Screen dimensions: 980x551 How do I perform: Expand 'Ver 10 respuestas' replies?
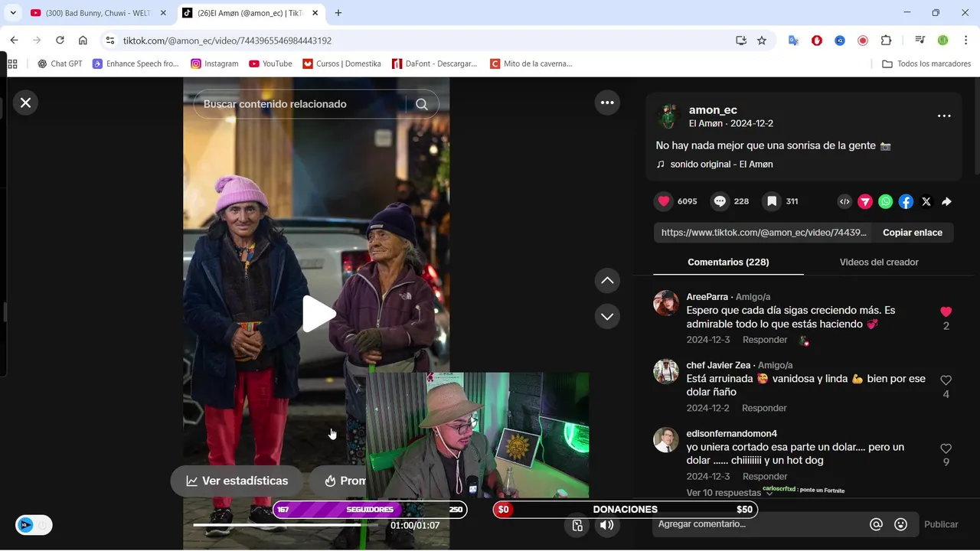(729, 493)
